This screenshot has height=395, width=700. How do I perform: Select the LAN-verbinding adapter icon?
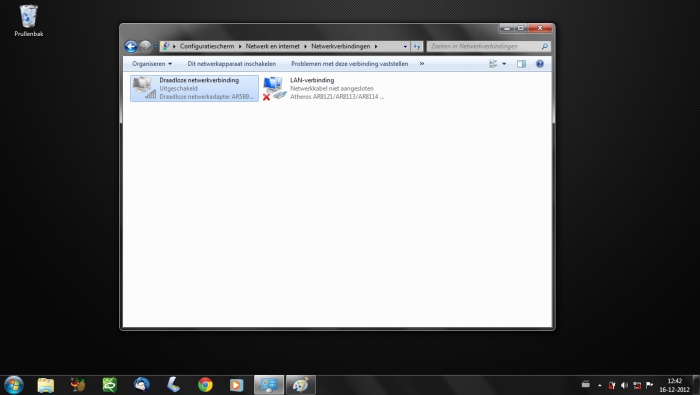[274, 88]
